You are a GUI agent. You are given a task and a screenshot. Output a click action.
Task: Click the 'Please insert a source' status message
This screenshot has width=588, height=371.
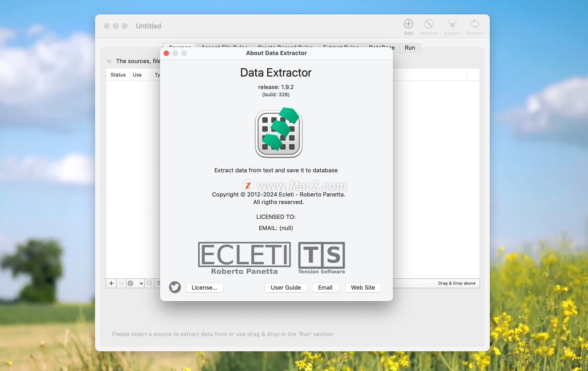[x=223, y=334]
